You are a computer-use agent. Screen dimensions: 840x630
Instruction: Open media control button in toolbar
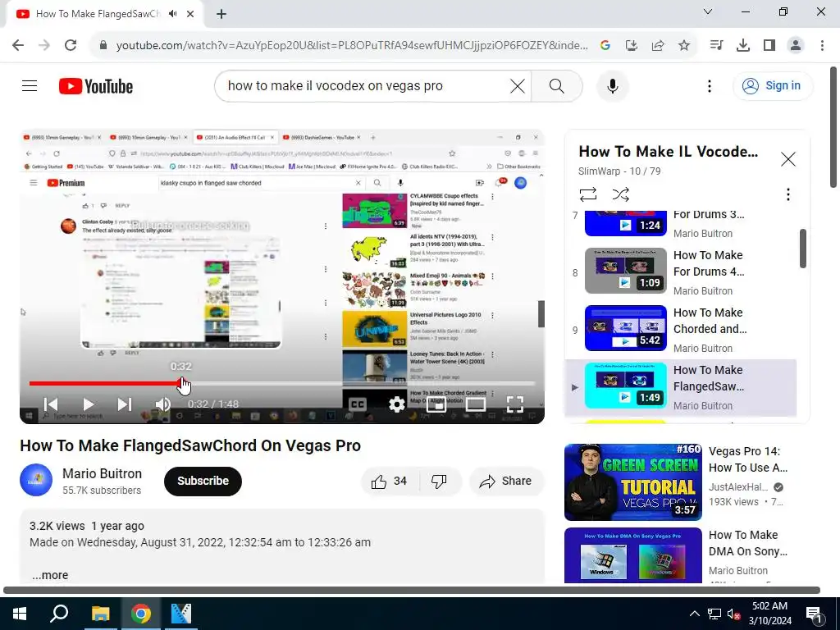coord(717,45)
